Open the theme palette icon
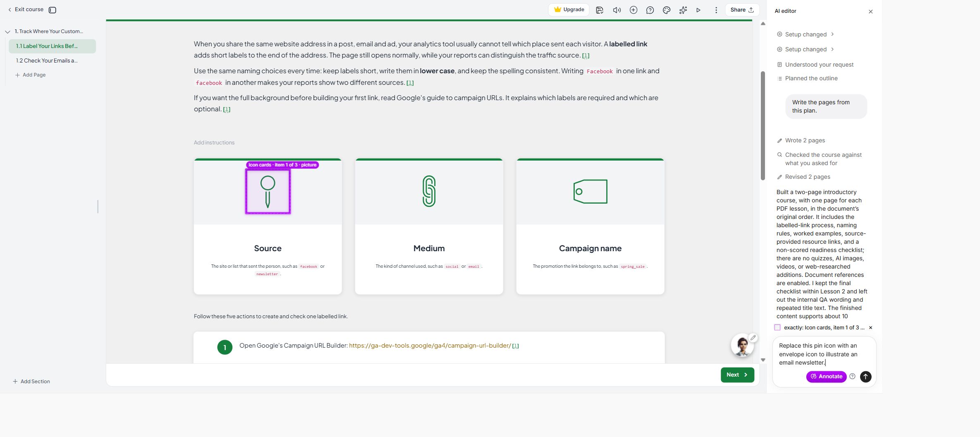The image size is (980, 437). click(x=667, y=10)
